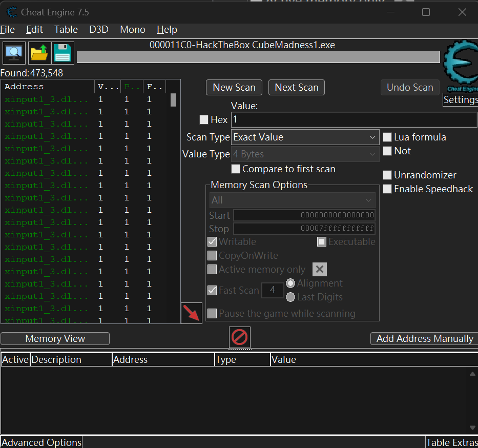
Task: Click the Value input field
Action: click(354, 119)
